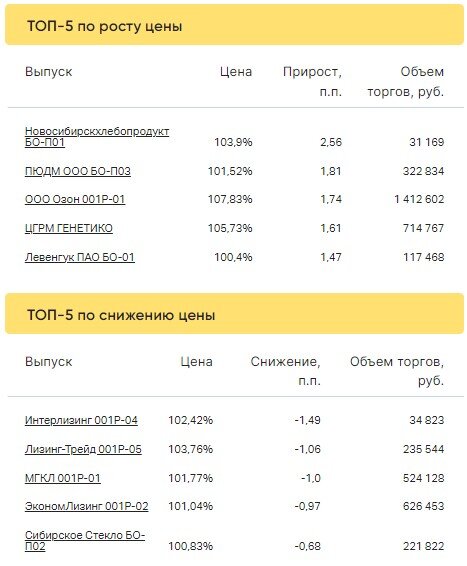467x566 pixels.
Task: Click the Снижение, п.п. column header
Action: 285,371
